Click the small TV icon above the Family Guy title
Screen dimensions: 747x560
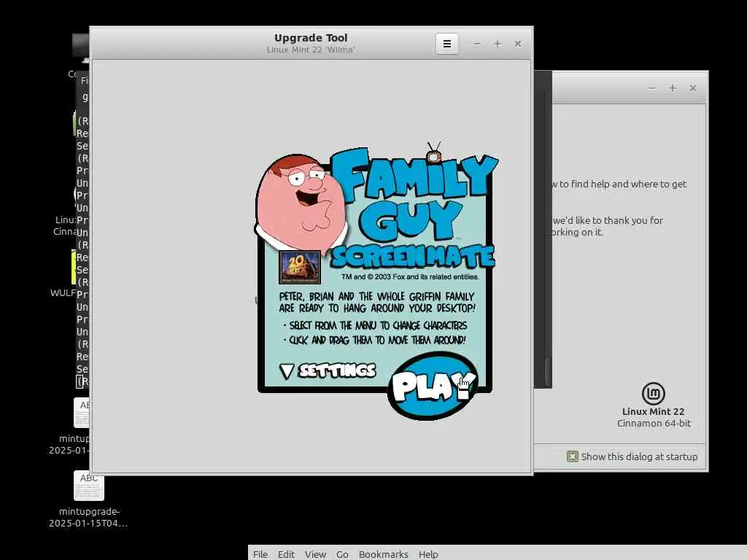pos(434,155)
